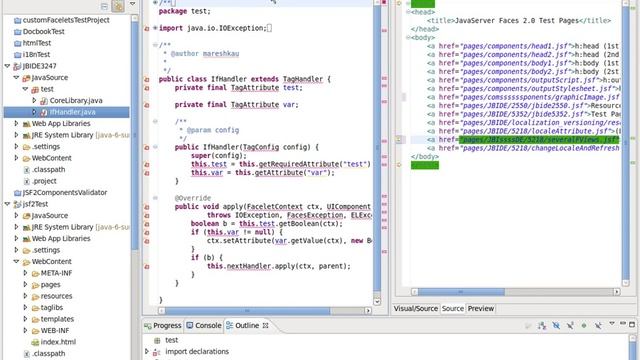Screen dimensions: 640x360
Task: Expand the import declarations in Outline
Action: pyautogui.click(x=147, y=351)
